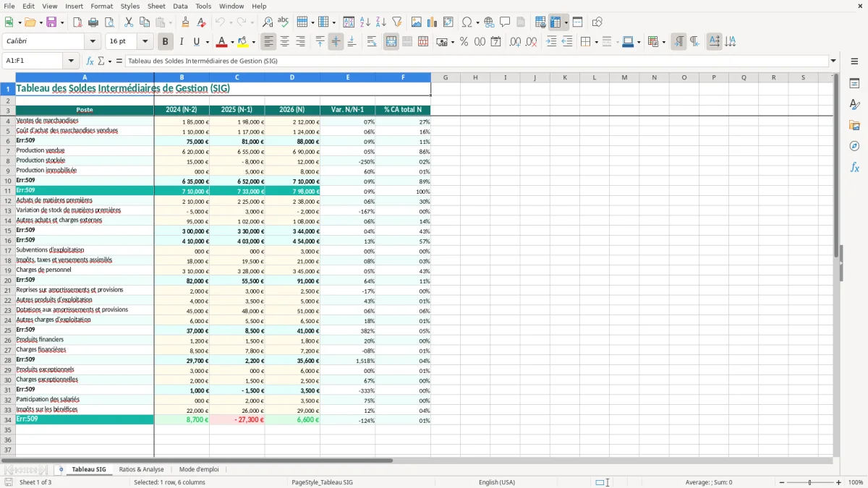Image resolution: width=868 pixels, height=488 pixels.
Task: Click the AutoFilter funnel icon
Action: (396, 22)
